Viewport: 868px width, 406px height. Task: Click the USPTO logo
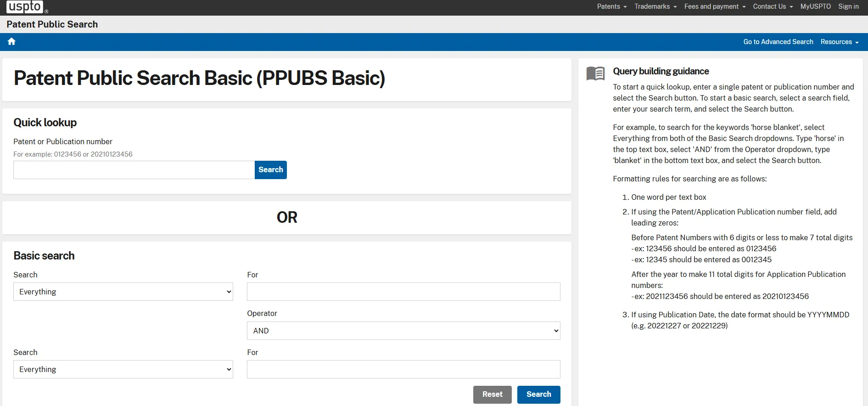[x=27, y=7]
